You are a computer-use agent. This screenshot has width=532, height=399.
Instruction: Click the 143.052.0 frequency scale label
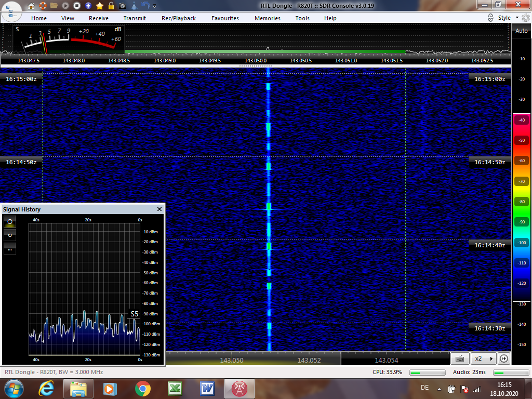[x=436, y=60]
